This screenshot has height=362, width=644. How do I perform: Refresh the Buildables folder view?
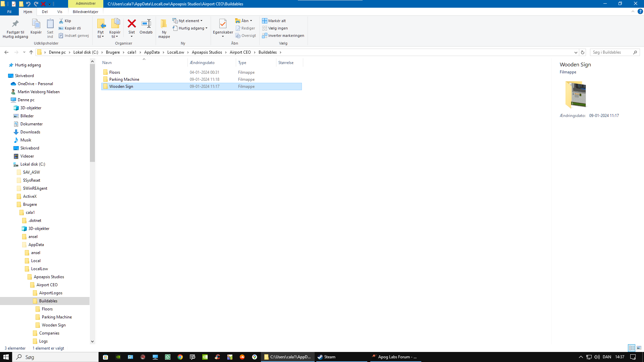point(583,52)
